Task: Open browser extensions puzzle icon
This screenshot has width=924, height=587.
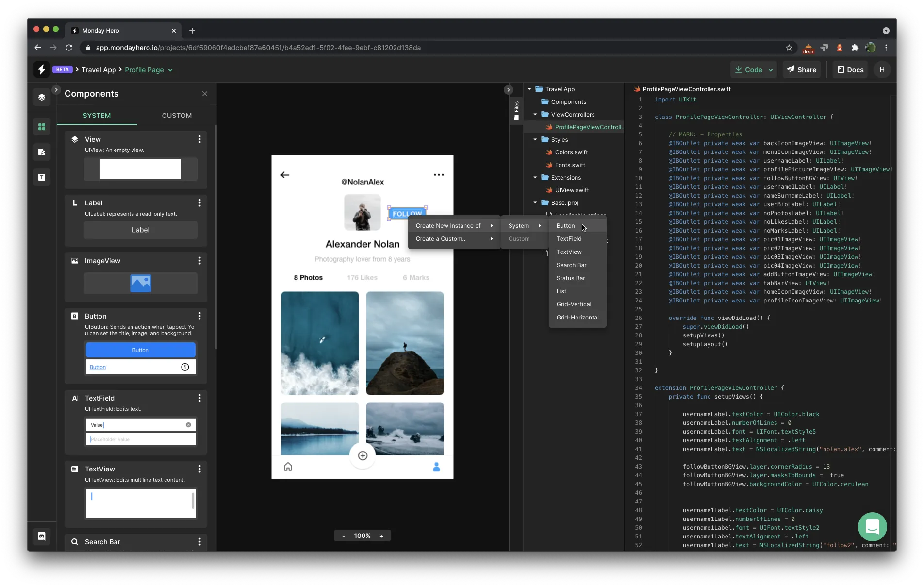Action: 855,48
